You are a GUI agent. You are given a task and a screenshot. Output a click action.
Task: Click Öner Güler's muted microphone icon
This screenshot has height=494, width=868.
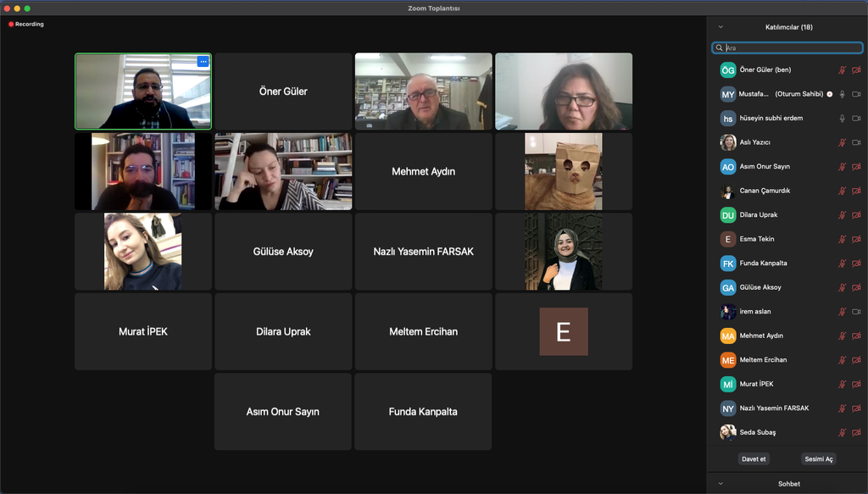tap(842, 69)
